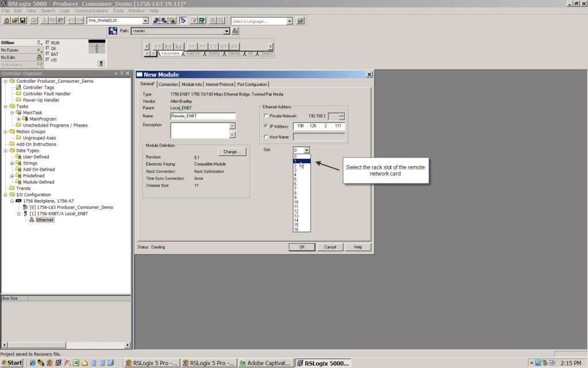Open the Offline controller status menu

click(39, 43)
